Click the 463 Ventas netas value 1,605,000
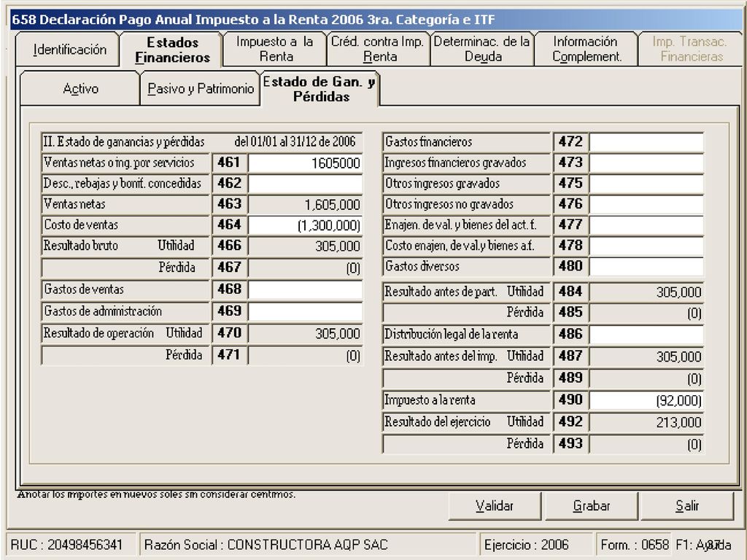This screenshot has height=560, width=747. (306, 205)
